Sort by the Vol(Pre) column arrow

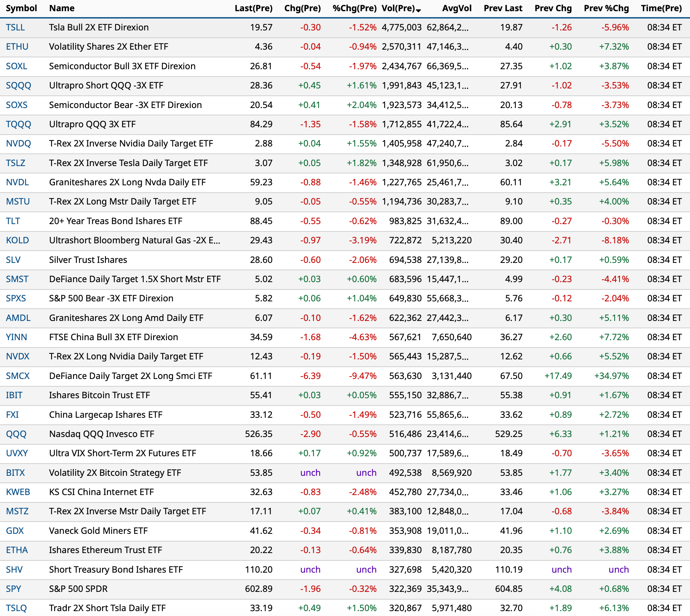point(418,10)
